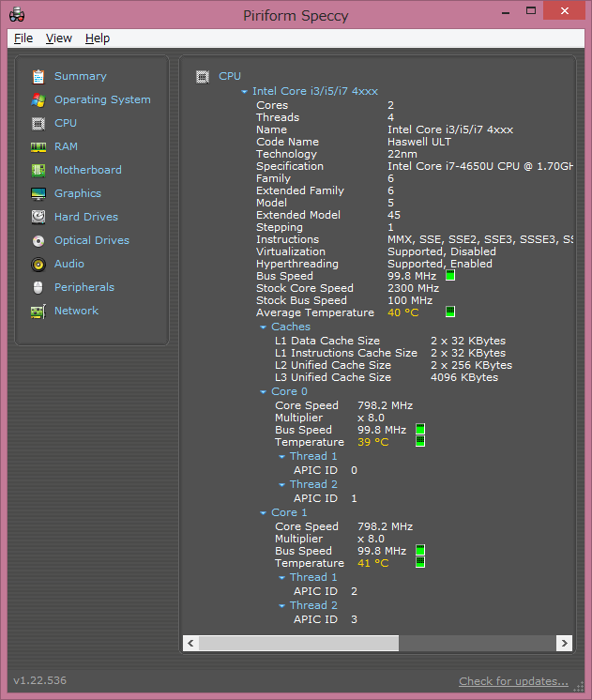Select the Code Name row Haswell ULT

(354, 142)
